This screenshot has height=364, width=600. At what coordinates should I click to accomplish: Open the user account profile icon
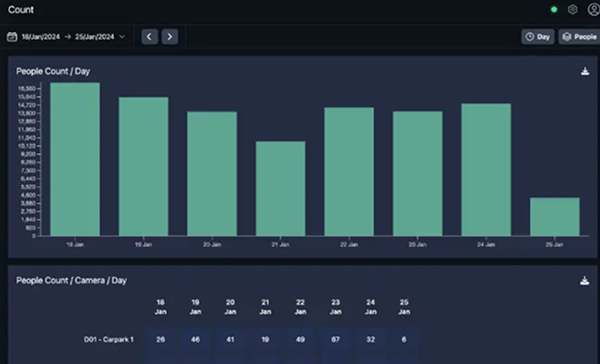[x=593, y=10]
